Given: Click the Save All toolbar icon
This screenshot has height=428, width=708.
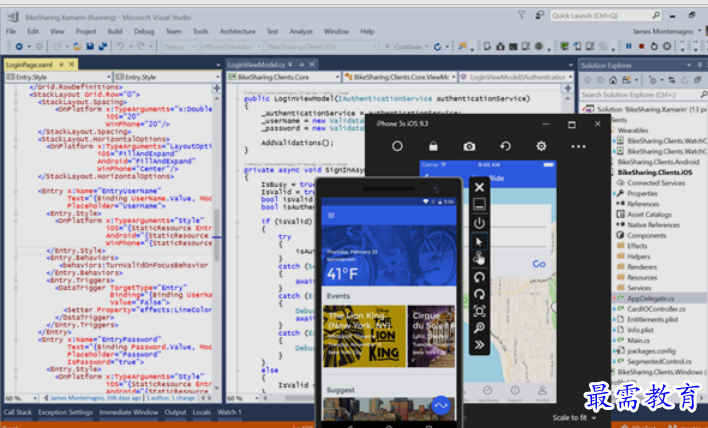Looking at the screenshot, I should [102, 47].
